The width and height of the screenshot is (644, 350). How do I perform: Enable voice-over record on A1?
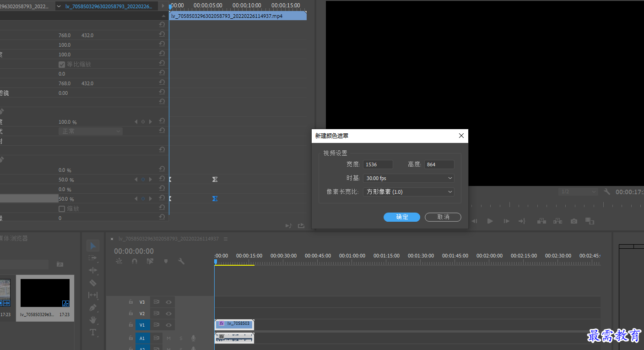(x=193, y=338)
